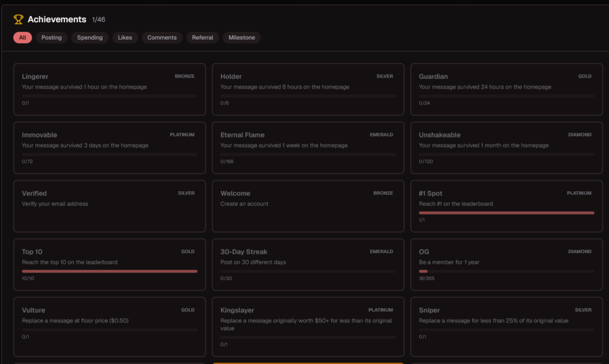Screen dimensions: 609x364
Task: Open the Kingslayer achievement
Action: 308,327
